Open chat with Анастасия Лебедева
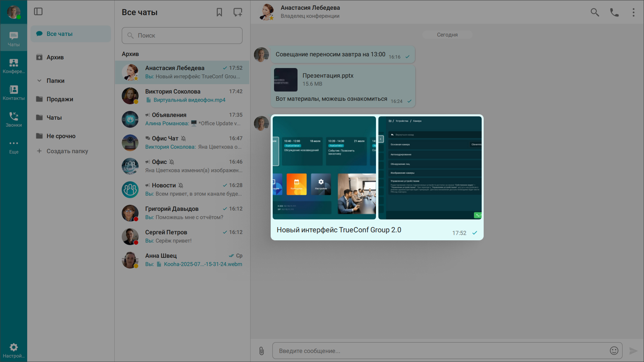Screen dimensions: 644x362 click(x=182, y=72)
